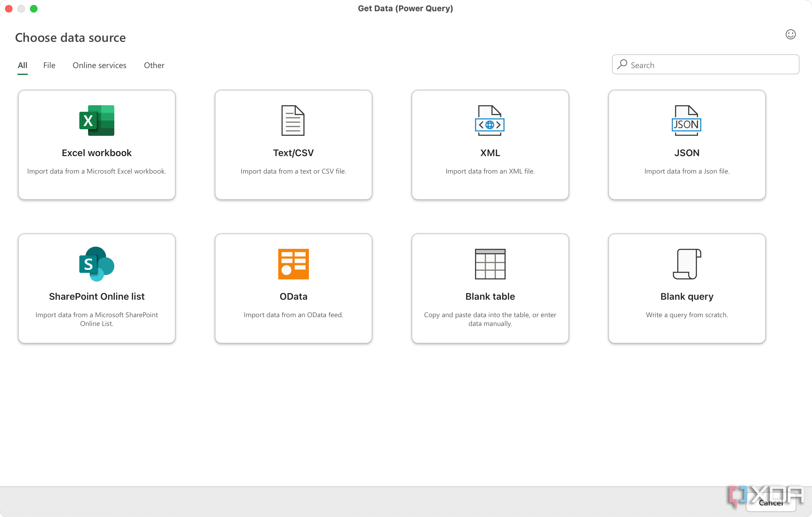812x517 pixels.
Task: Click the XML file icon
Action: [x=490, y=120]
